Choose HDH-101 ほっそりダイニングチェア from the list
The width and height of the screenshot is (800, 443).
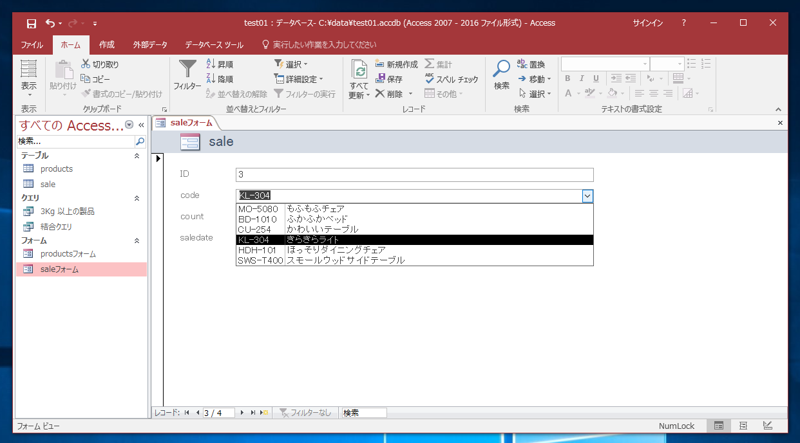pyautogui.click(x=414, y=250)
